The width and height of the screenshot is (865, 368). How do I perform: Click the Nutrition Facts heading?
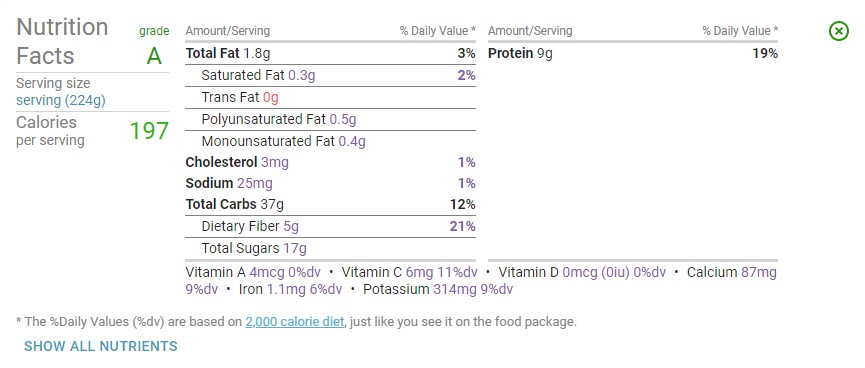(62, 41)
